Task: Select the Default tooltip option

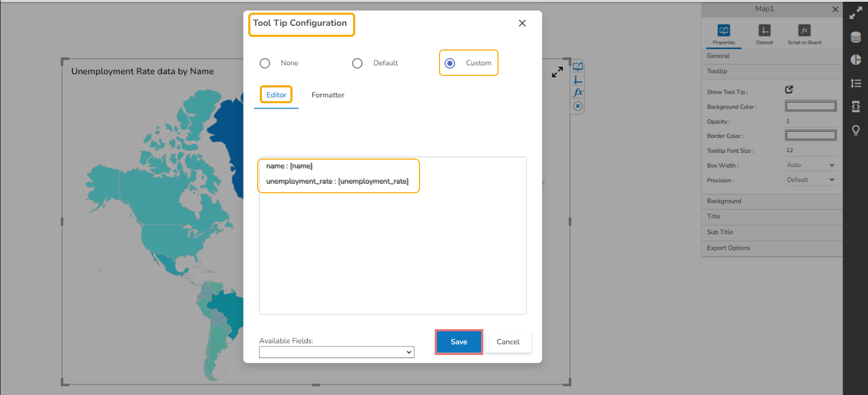Action: [357, 63]
